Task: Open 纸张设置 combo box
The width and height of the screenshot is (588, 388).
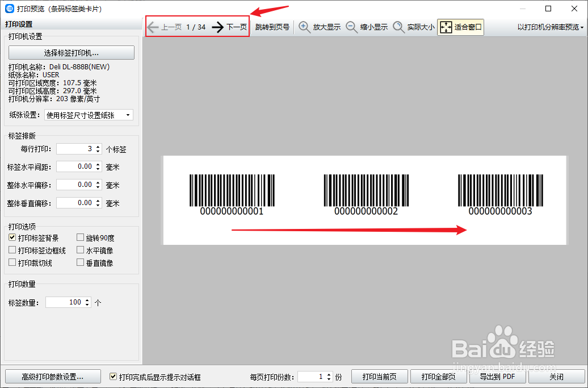Action: tap(89, 115)
